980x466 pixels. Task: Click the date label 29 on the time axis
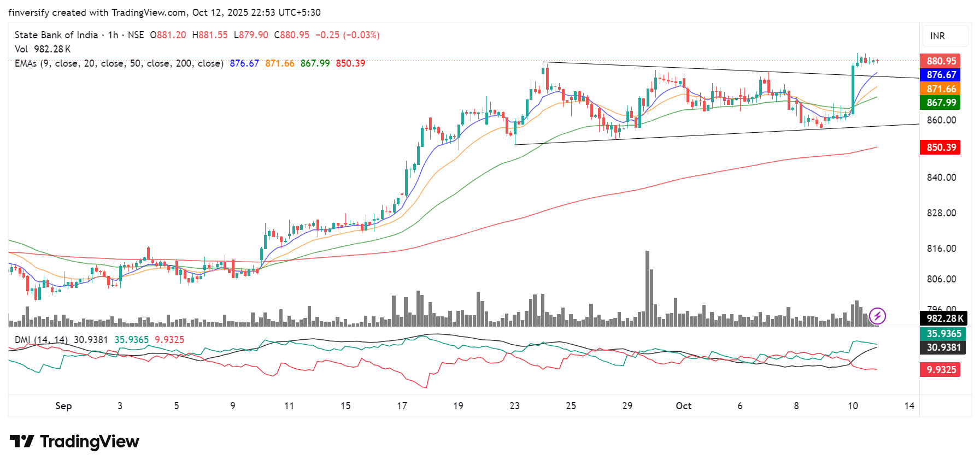(627, 406)
